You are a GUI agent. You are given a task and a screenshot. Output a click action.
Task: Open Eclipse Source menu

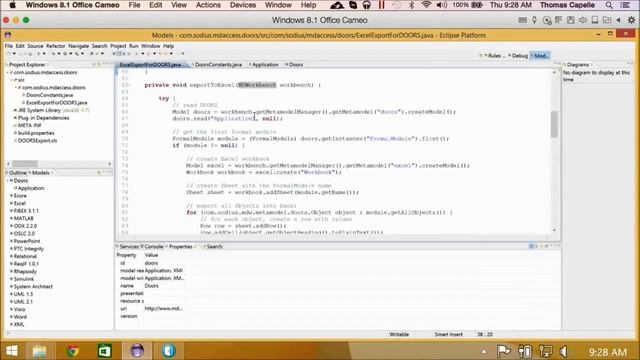35,46
